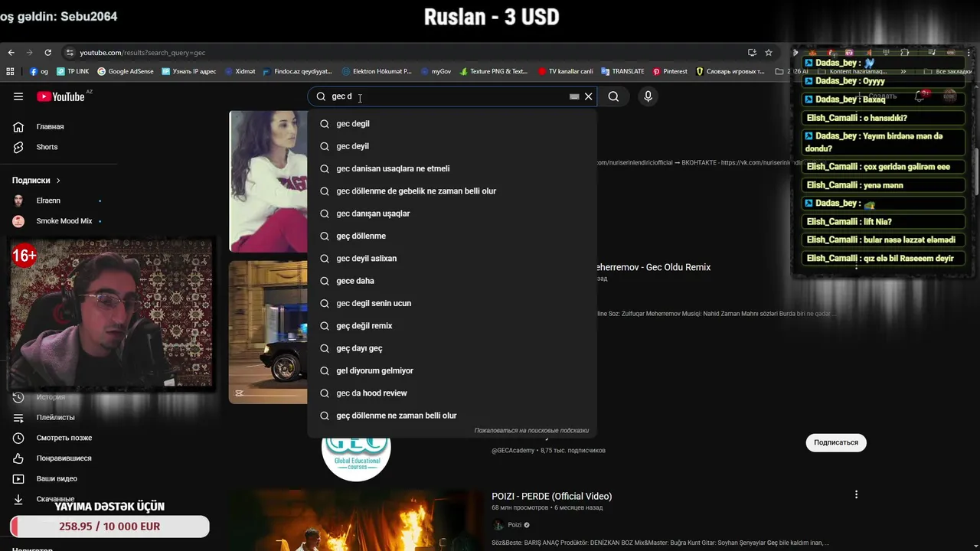Open the car video thumbnail

(x=268, y=332)
